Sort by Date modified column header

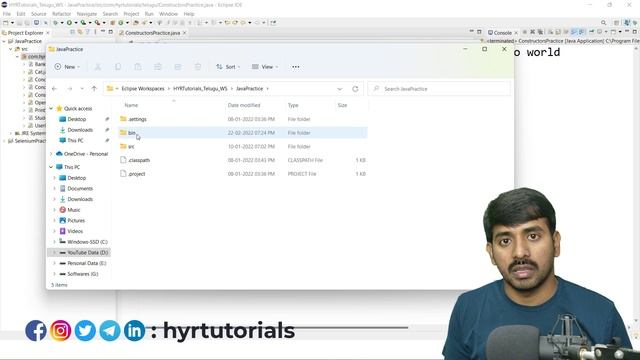(x=244, y=105)
